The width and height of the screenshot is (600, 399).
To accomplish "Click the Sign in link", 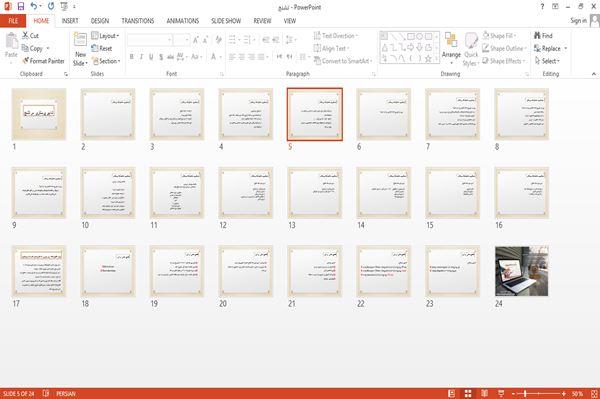I will point(578,20).
